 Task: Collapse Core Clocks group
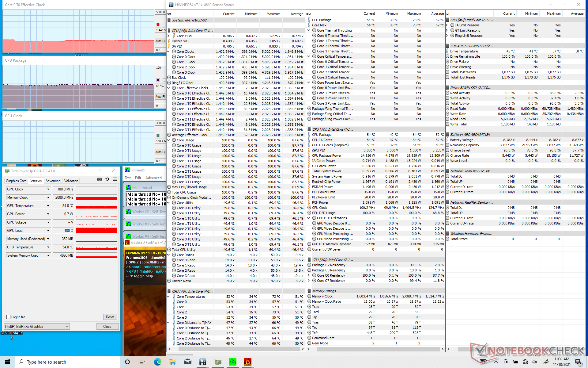pos(168,52)
